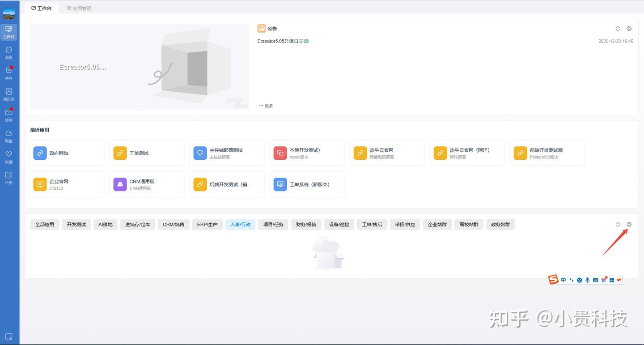The height and width of the screenshot is (345, 644).
Task: Filter apps by 全部应用 category
Action: click(x=45, y=224)
